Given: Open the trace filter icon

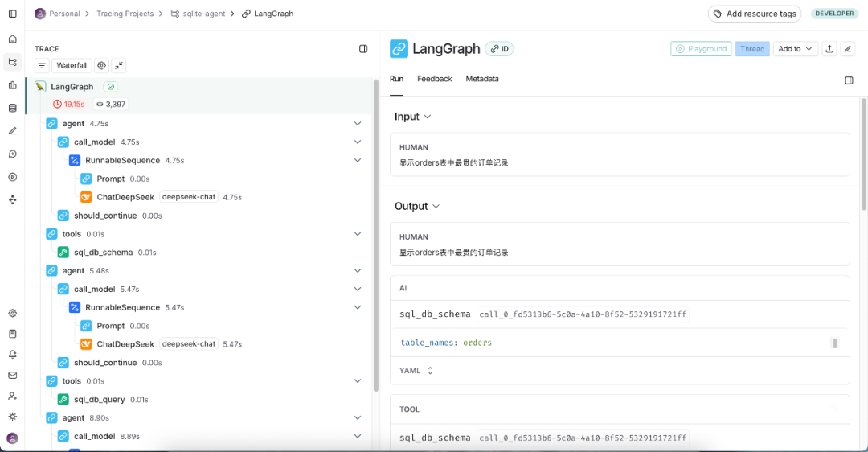Looking at the screenshot, I should pos(42,65).
